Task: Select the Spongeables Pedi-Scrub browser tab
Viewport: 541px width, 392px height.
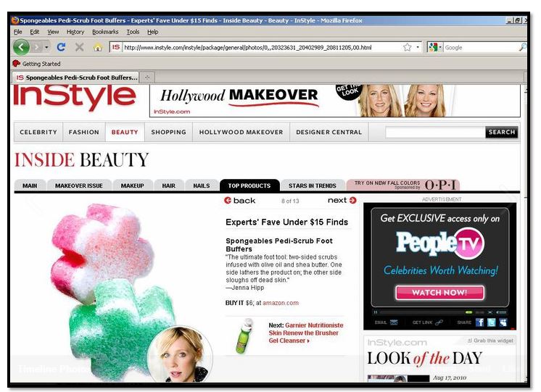Action: click(x=75, y=78)
